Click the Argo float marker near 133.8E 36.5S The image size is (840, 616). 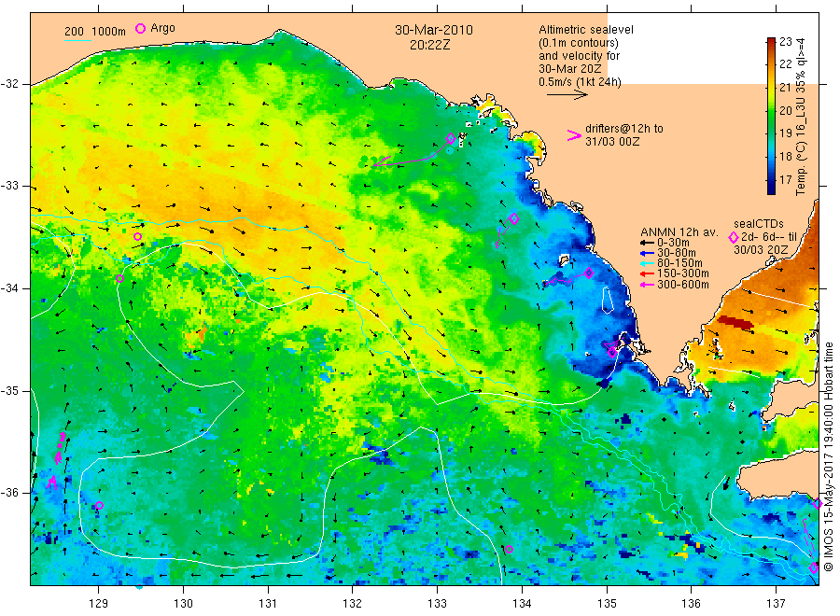coord(509,549)
